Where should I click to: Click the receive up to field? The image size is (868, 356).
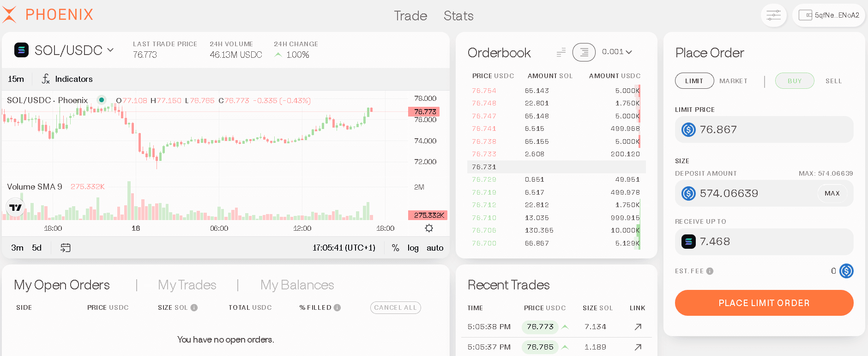pyautogui.click(x=764, y=241)
